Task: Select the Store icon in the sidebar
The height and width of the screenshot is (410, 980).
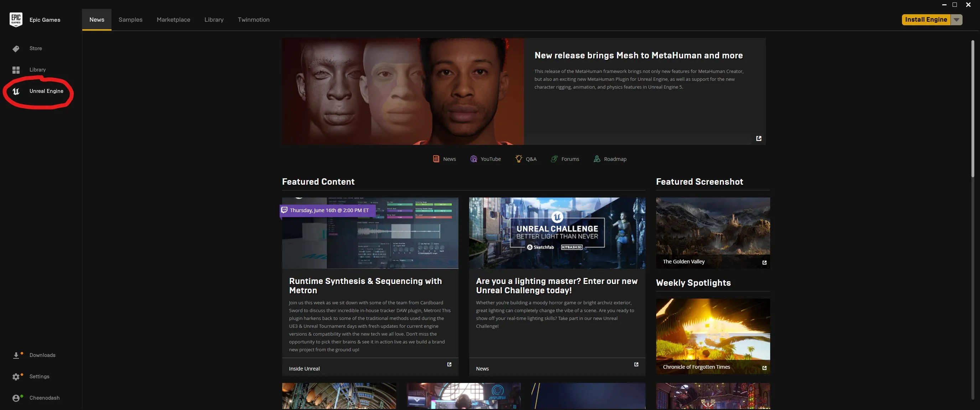Action: 16,48
